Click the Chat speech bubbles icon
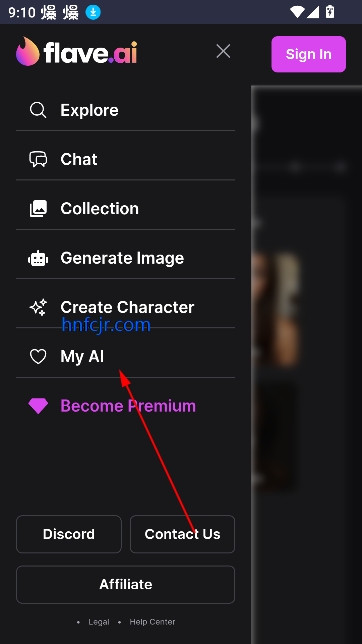 click(38, 159)
